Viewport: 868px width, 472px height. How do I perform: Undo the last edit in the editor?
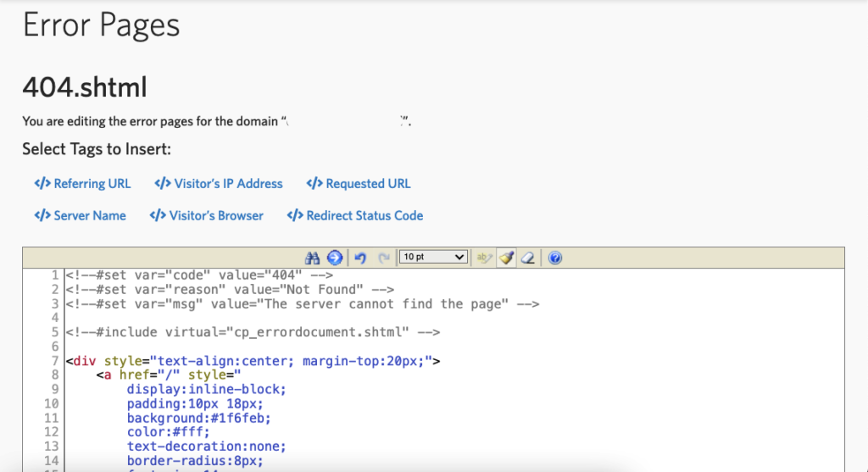(x=360, y=258)
